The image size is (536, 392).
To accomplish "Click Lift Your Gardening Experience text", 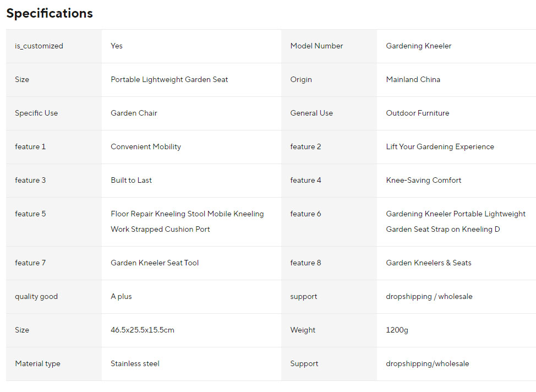I will (440, 146).
